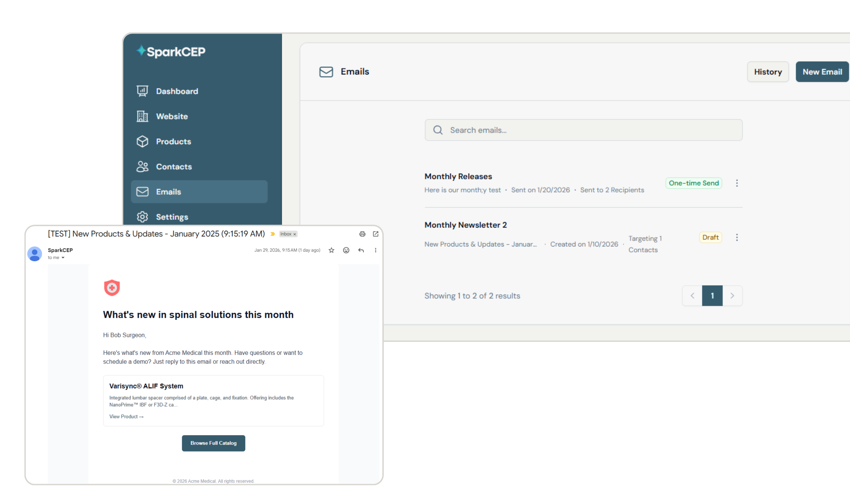The width and height of the screenshot is (850, 504).
Task: Open the Monthly Releases email
Action: 458,177
